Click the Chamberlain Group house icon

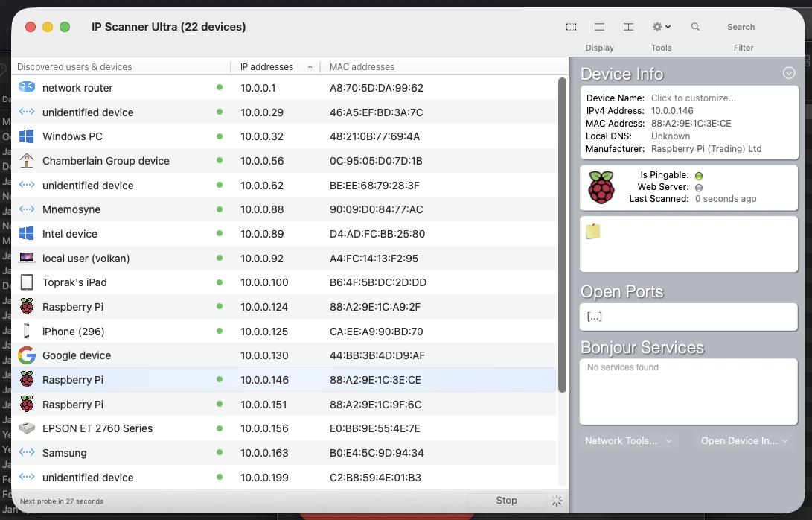pyautogui.click(x=26, y=160)
